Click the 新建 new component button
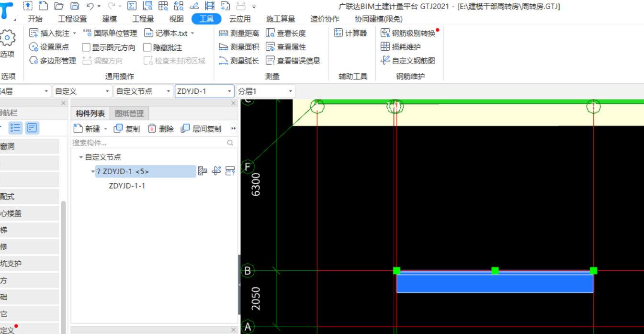Image resolution: width=644 pixels, height=334 pixels. coord(87,129)
